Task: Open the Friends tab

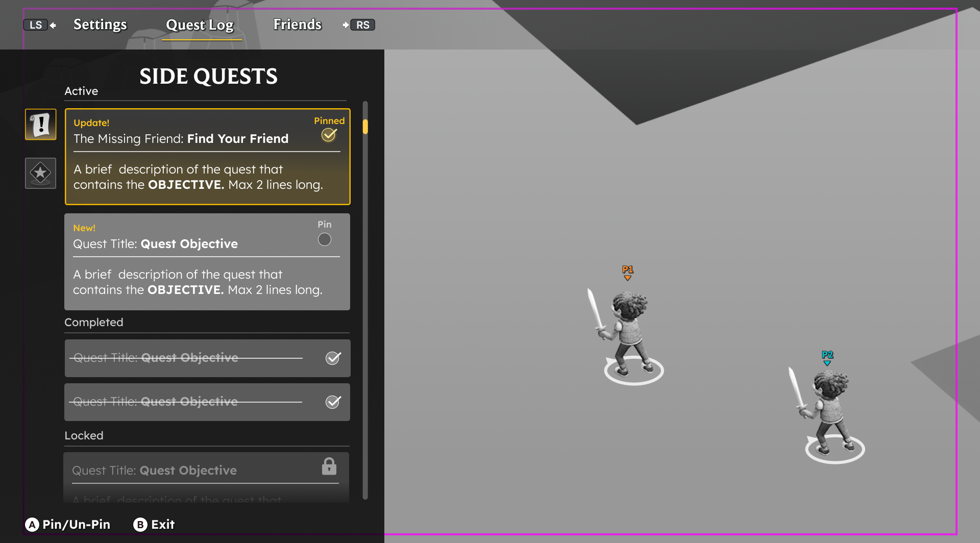Action: click(298, 24)
